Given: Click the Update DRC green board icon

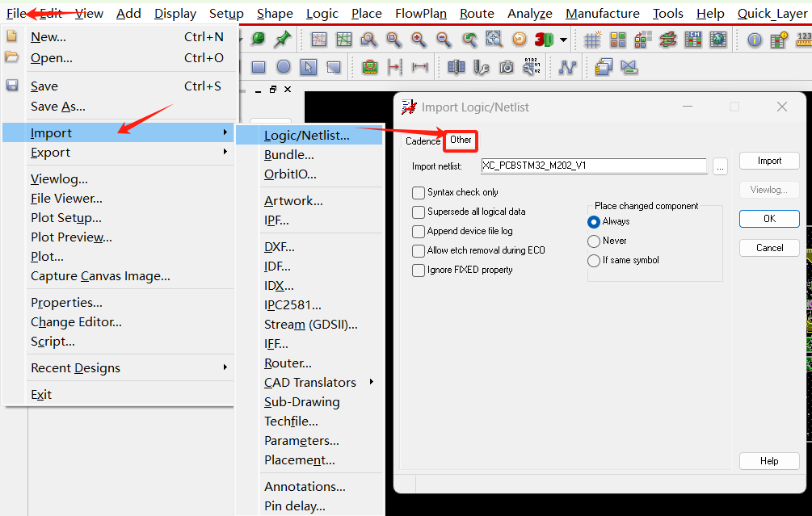Looking at the screenshot, I should pos(370,67).
